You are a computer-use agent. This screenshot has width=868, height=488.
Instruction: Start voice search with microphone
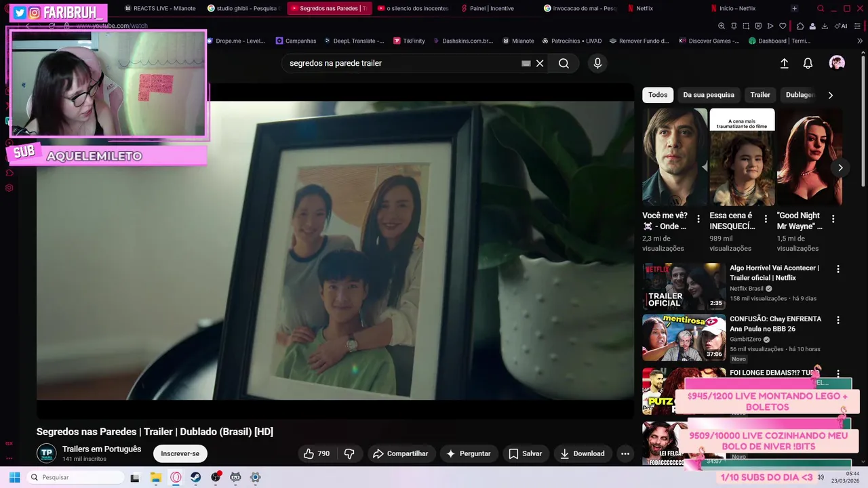597,63
